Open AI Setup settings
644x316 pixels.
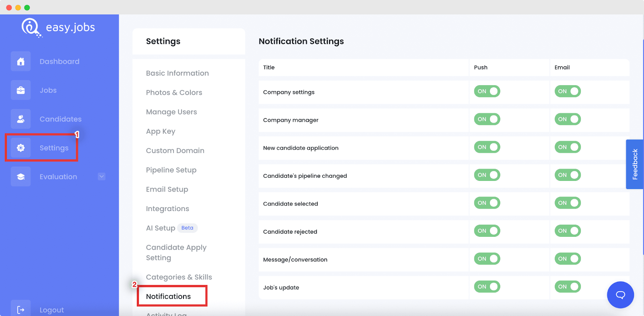pyautogui.click(x=161, y=228)
